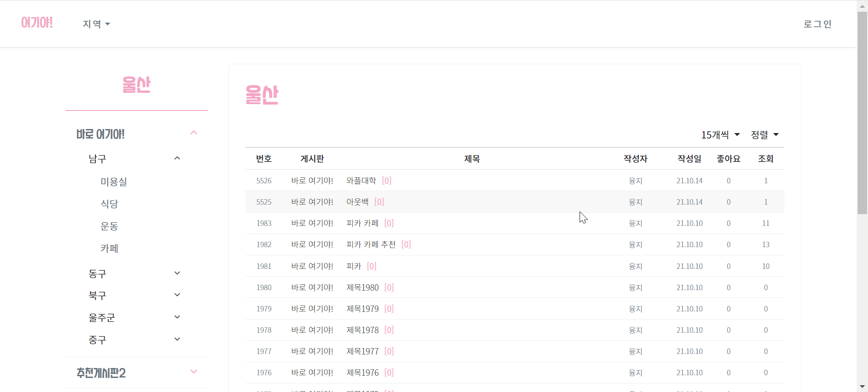The width and height of the screenshot is (868, 392).
Task: Click author 융지 in the 와플대학 row
Action: point(636,181)
